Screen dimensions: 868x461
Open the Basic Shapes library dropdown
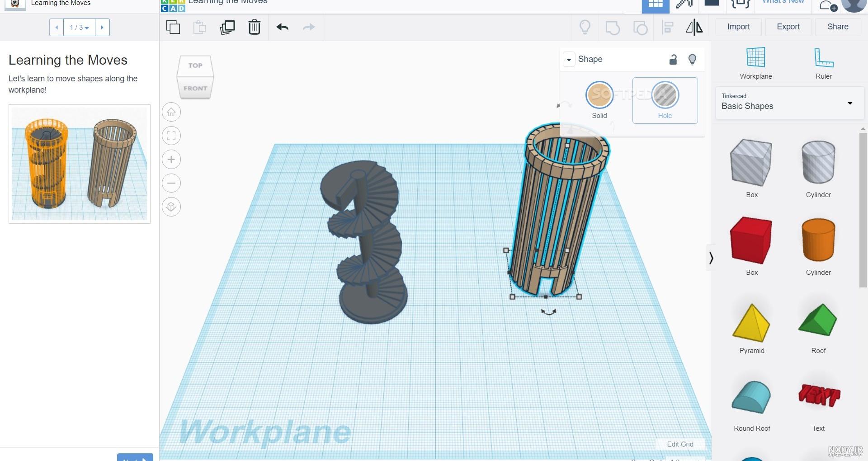(789, 103)
